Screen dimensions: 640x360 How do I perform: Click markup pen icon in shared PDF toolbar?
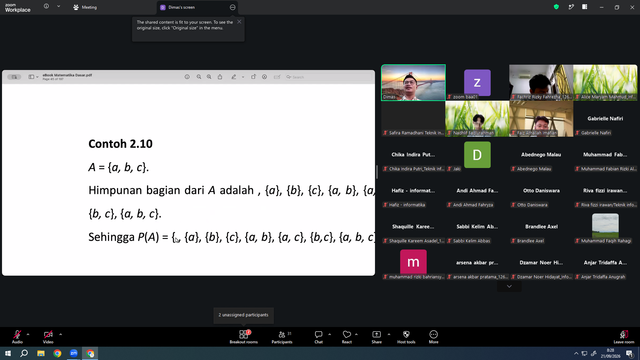[x=233, y=77]
